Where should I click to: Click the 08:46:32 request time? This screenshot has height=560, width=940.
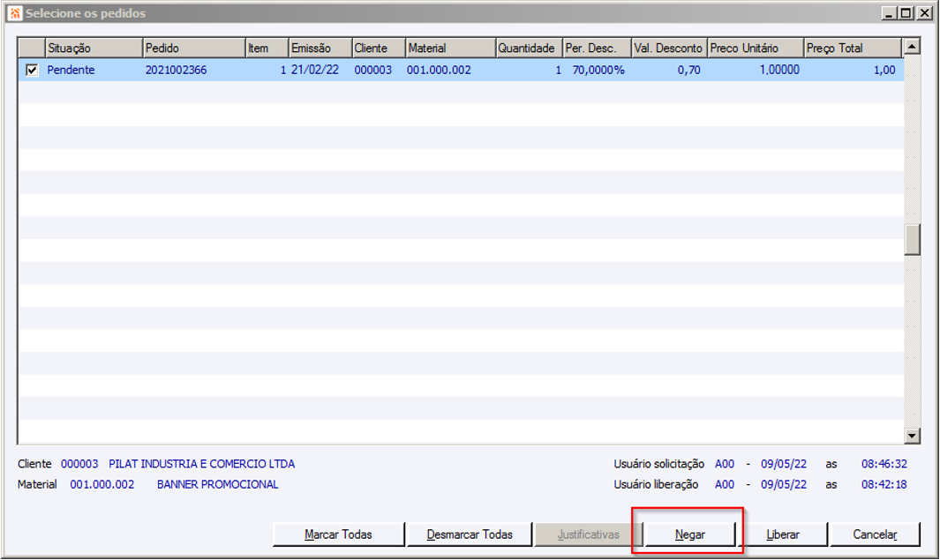click(884, 464)
